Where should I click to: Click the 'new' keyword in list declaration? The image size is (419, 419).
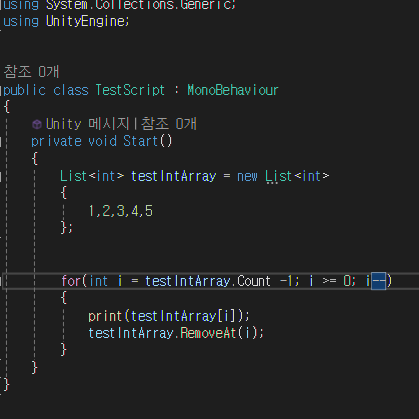click(x=247, y=176)
